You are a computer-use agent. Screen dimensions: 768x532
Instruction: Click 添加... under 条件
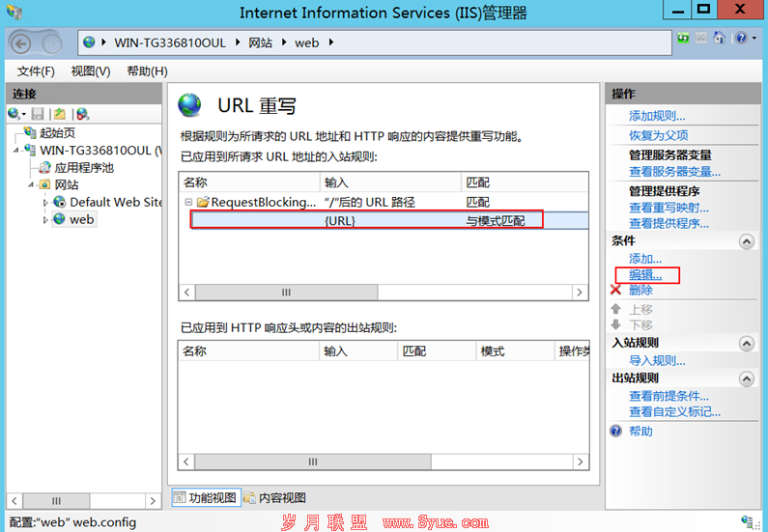click(645, 259)
